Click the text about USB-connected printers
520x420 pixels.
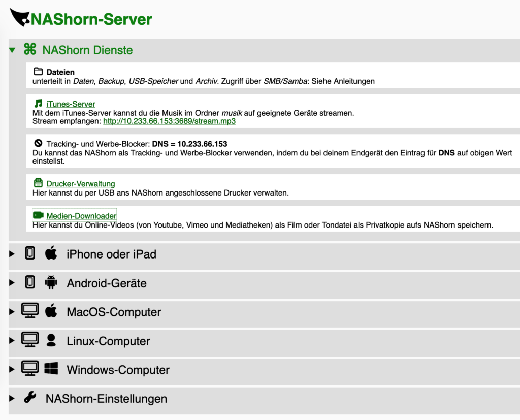(x=160, y=193)
